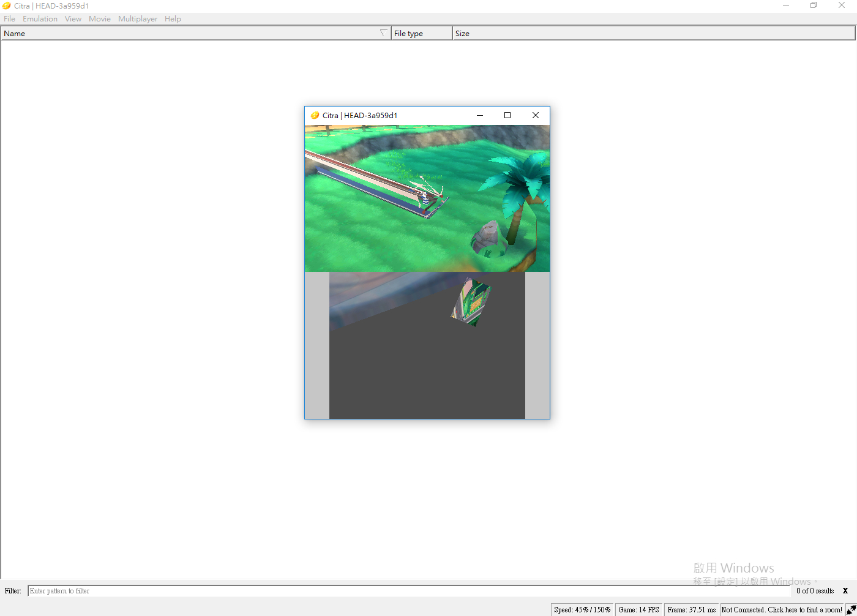Click the Speed 45% / 150% status entry

(x=582, y=609)
